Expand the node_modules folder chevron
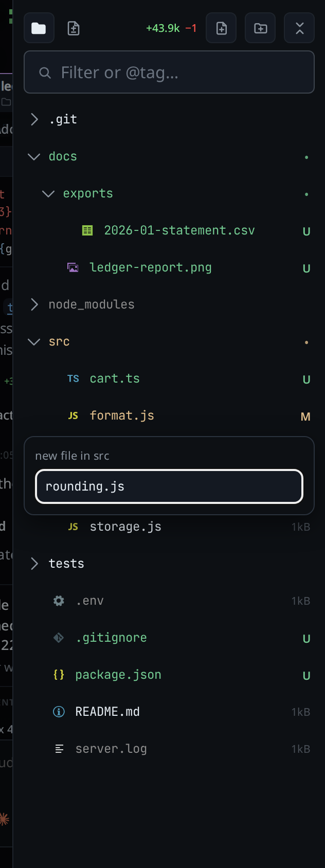325x868 pixels. (x=34, y=304)
